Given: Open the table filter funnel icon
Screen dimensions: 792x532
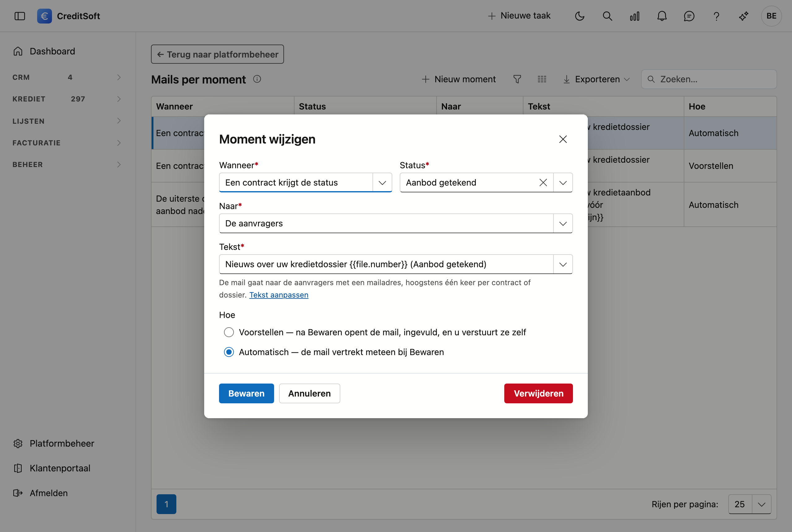Looking at the screenshot, I should coord(517,79).
